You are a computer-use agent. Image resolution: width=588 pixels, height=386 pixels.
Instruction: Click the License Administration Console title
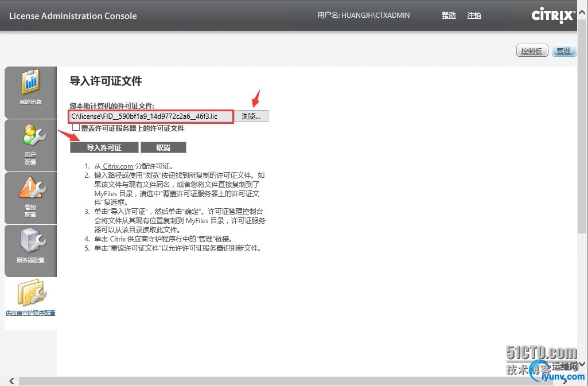73,15
